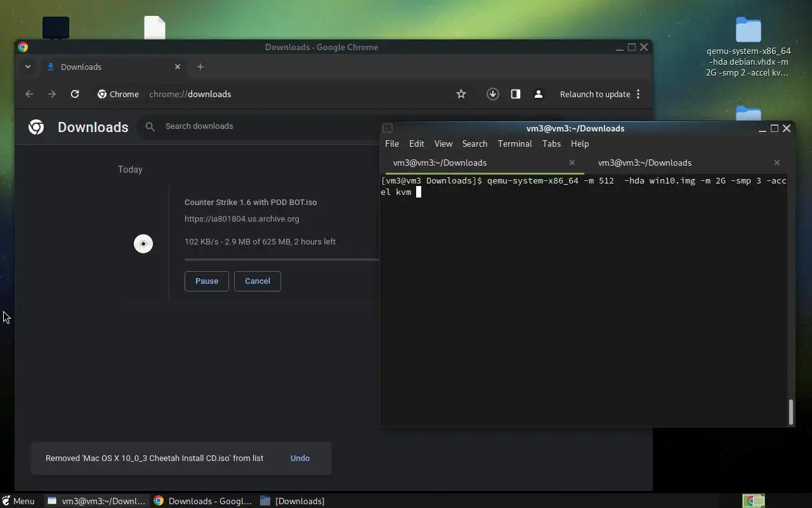The image size is (812, 508).
Task: Go back in Chrome
Action: pyautogui.click(x=29, y=94)
